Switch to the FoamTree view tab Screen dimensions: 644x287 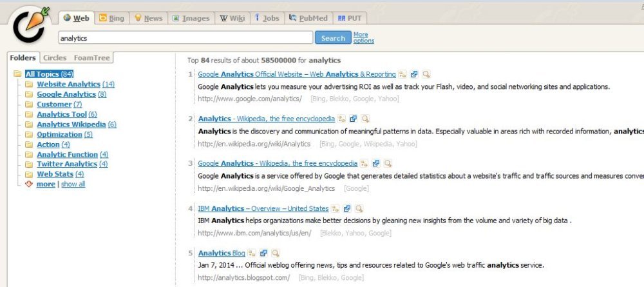(x=91, y=58)
